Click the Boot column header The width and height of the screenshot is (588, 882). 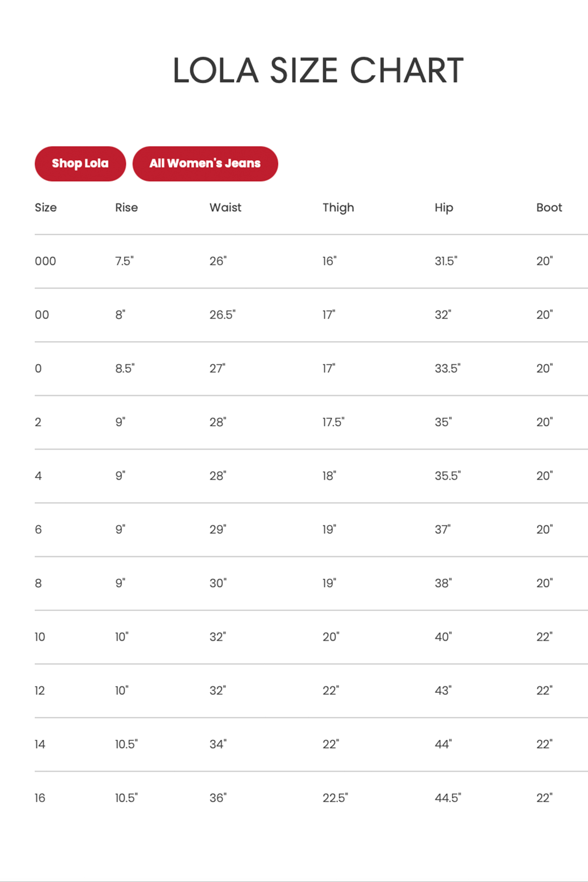pos(549,208)
